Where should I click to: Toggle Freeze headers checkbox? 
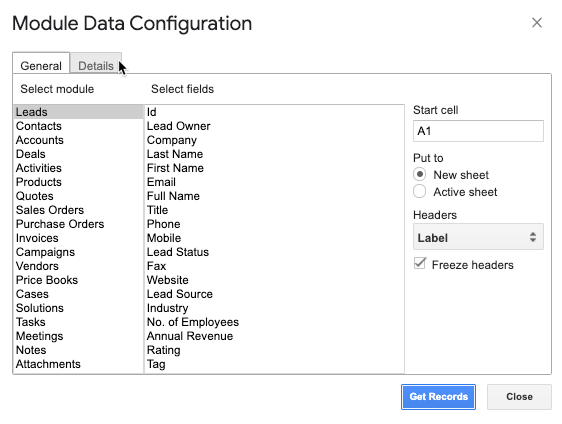point(420,264)
